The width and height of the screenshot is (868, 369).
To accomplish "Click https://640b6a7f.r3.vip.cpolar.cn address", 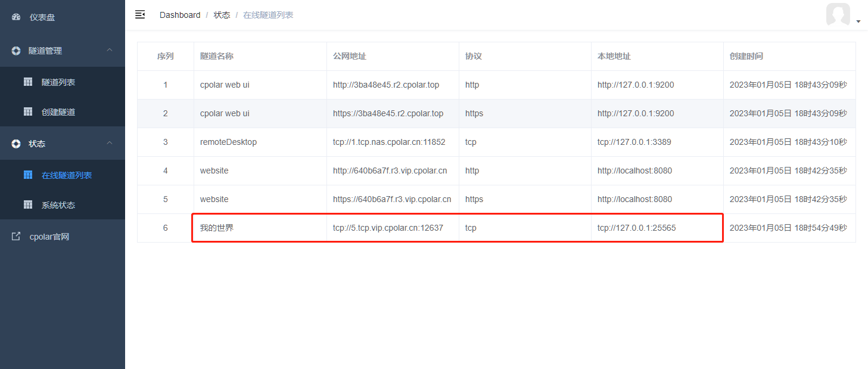I will (x=392, y=199).
